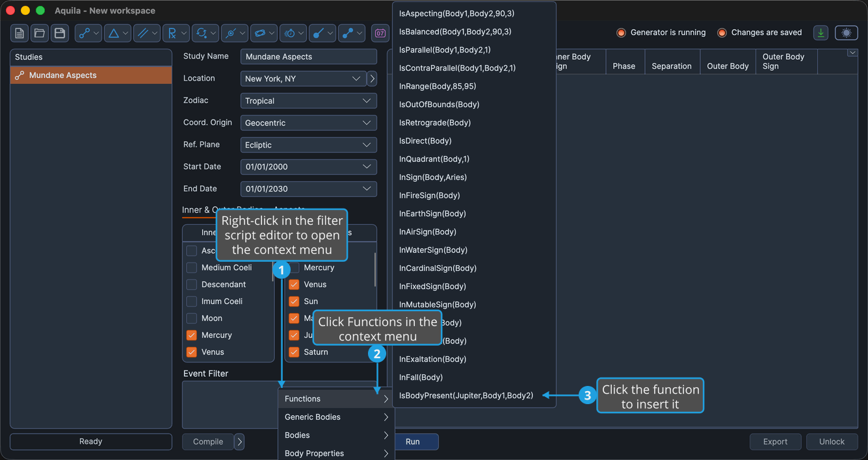Click the Export button
The height and width of the screenshot is (460, 868).
point(775,442)
